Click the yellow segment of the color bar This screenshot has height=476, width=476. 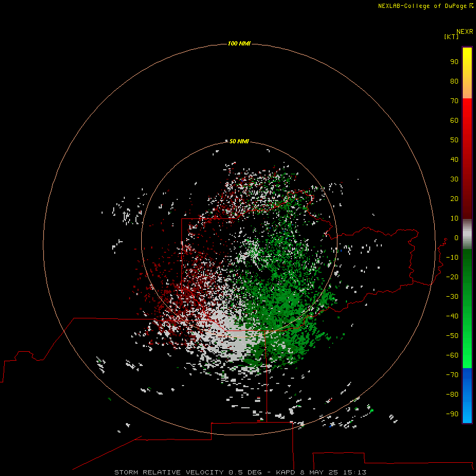click(467, 73)
